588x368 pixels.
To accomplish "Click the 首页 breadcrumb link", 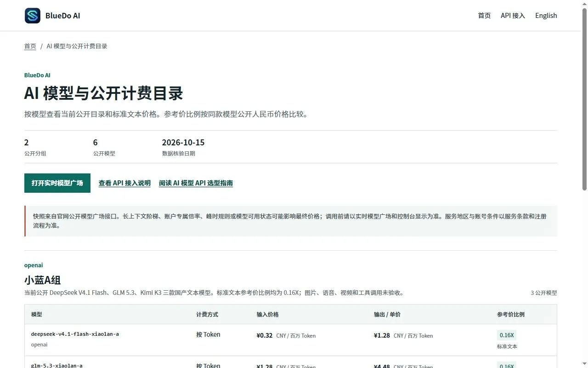I will pyautogui.click(x=30, y=46).
